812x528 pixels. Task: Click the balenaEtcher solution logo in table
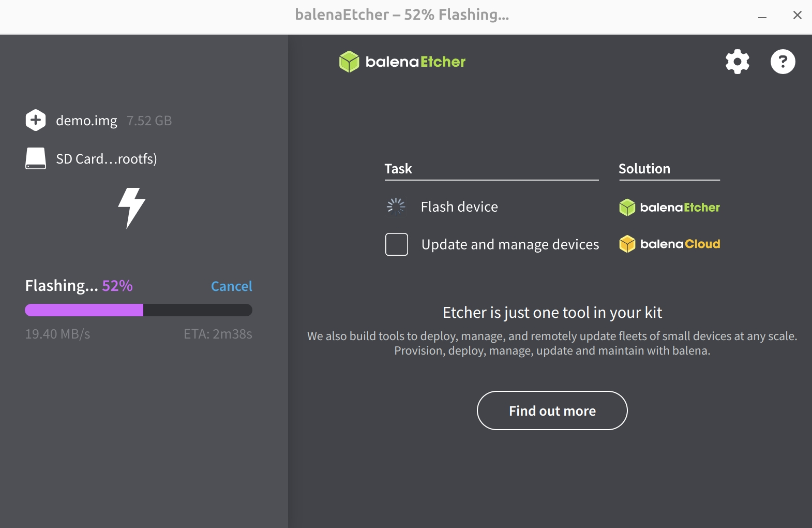pos(669,207)
